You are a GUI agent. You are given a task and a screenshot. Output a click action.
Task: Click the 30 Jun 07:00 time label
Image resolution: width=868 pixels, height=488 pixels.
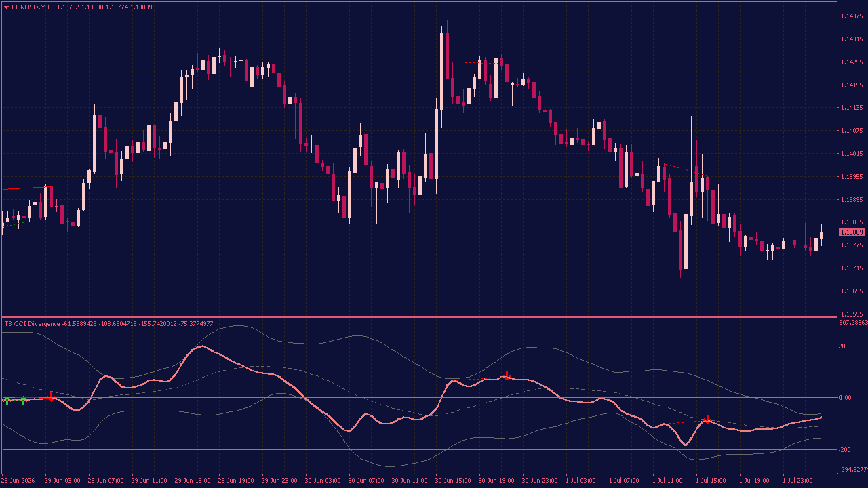pyautogui.click(x=366, y=480)
